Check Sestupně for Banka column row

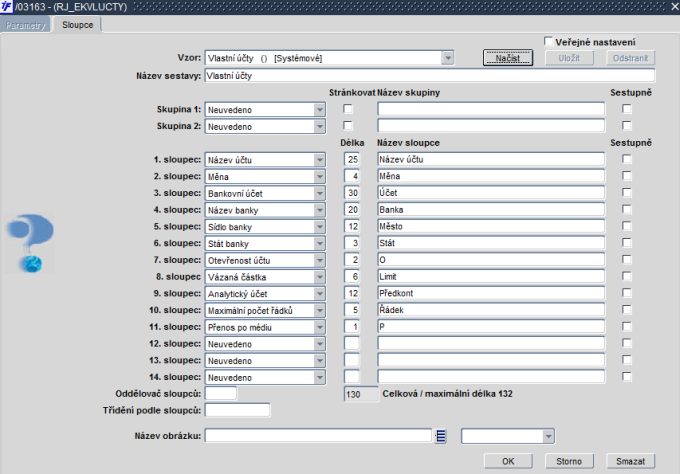pos(627,209)
